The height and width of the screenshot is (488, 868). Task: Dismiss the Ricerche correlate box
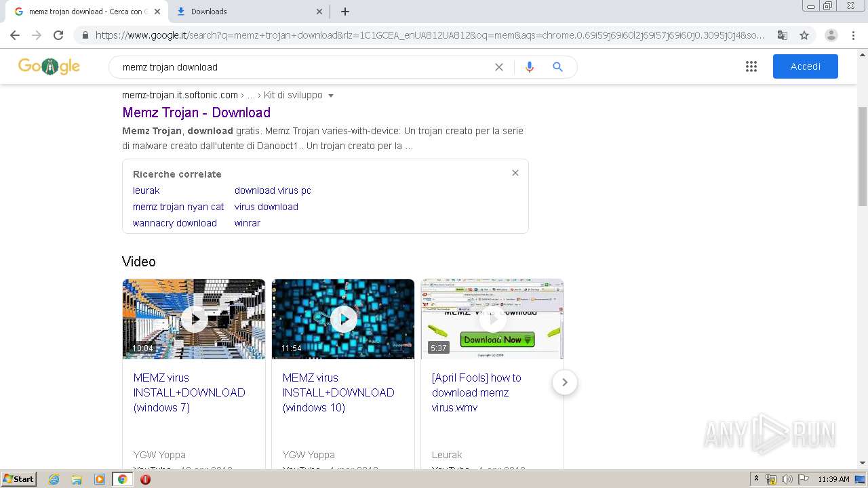tap(515, 173)
